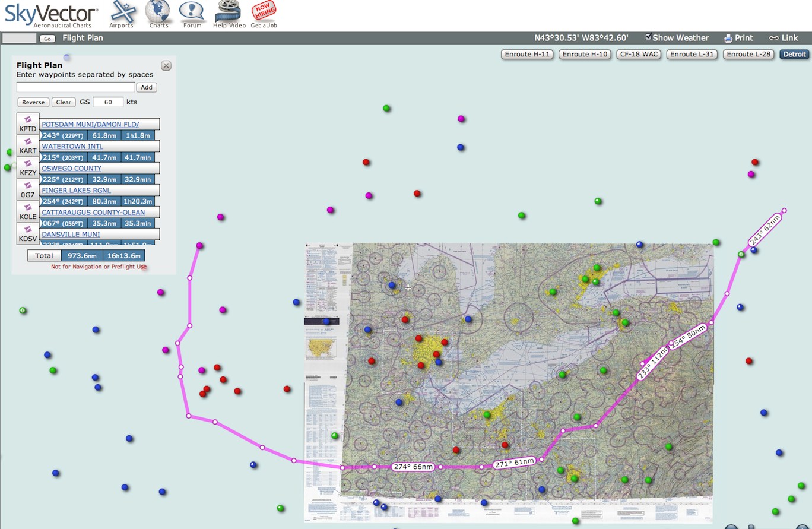Click the coordinates readout N43°30.53'
Viewport: 812px width, 529px height.
(557, 38)
